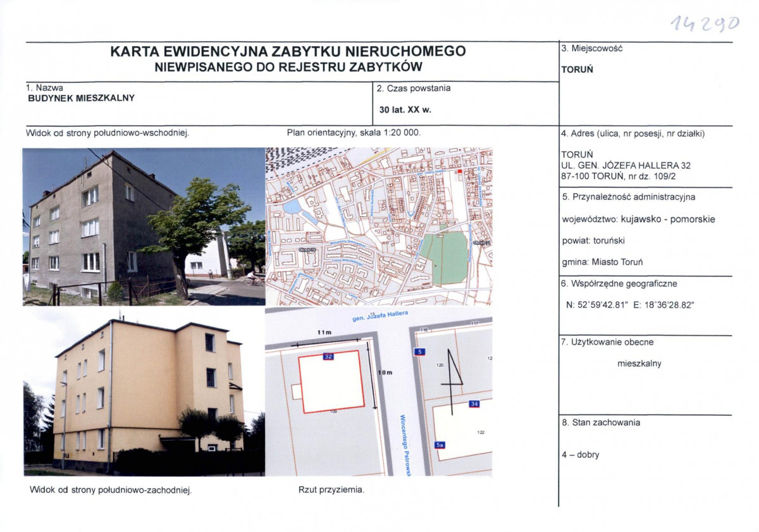
Task: Click the condition value '4 – dobry'
Action: (x=580, y=455)
